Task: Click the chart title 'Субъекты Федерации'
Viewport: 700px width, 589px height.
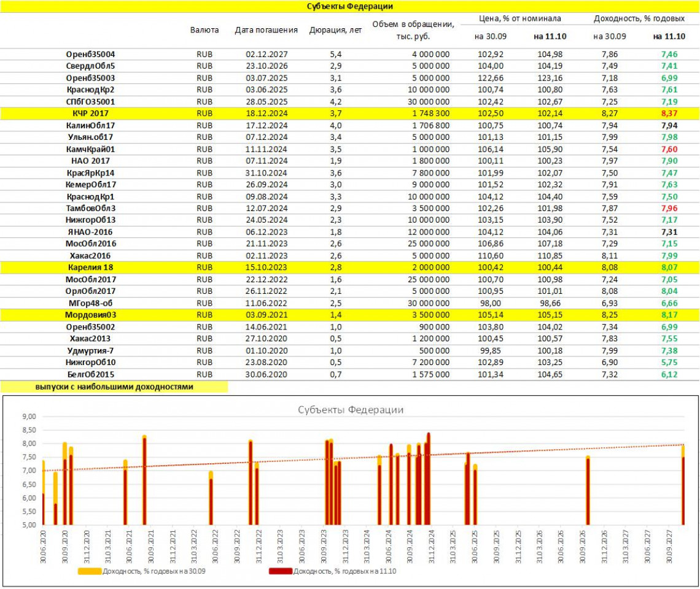Action: click(x=350, y=410)
